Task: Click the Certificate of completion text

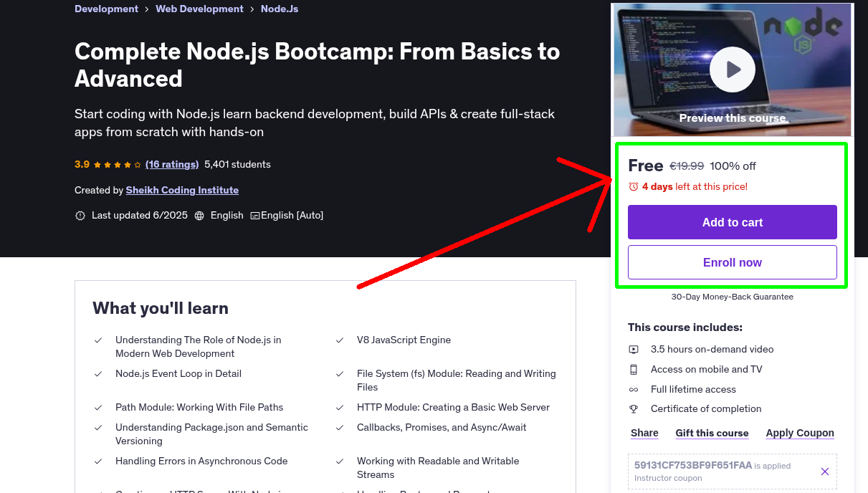Action: pyautogui.click(x=706, y=409)
